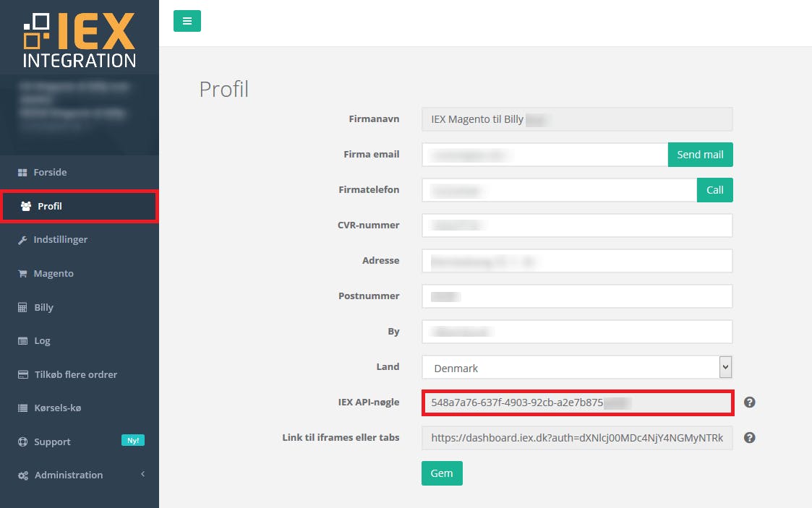812x508 pixels.
Task: Click the Profil users icon
Action: (26, 206)
